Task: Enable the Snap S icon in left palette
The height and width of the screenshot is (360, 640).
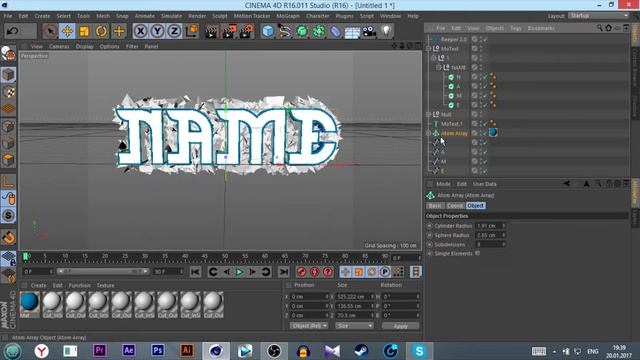Action: coord(8,215)
